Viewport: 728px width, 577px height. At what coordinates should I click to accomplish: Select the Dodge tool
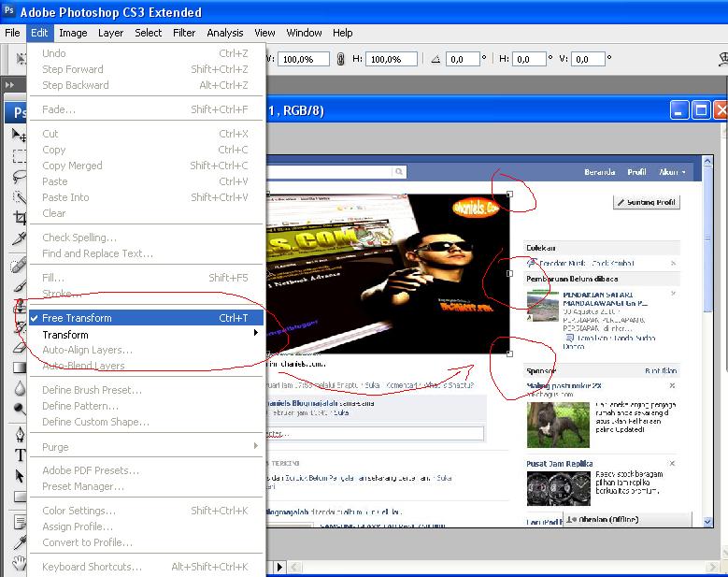pyautogui.click(x=19, y=409)
